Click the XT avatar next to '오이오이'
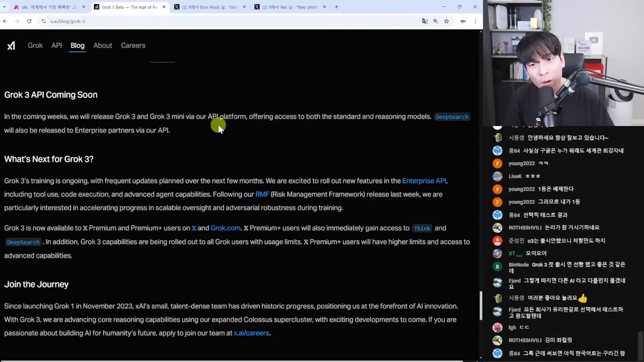 pos(497,253)
